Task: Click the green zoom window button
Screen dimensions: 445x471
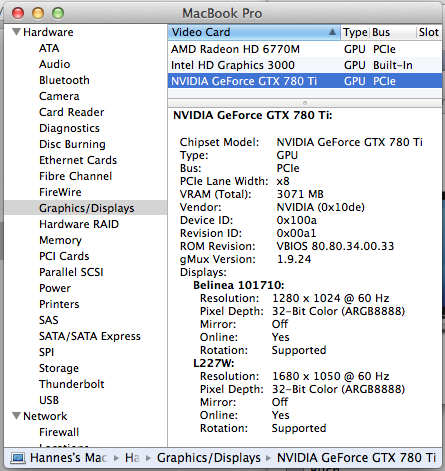Action: click(58, 13)
